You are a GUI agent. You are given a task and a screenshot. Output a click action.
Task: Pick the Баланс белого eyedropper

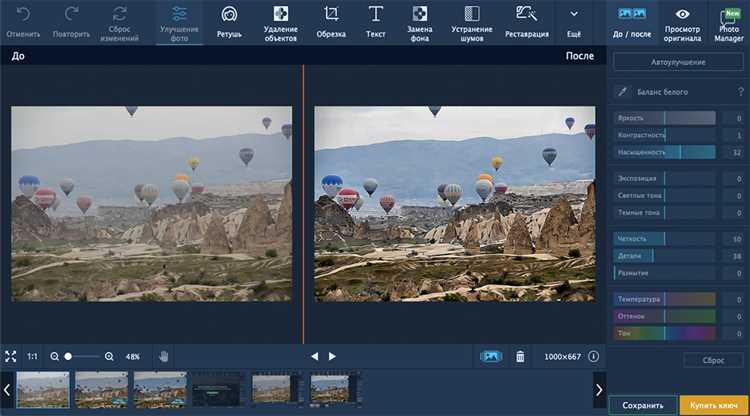622,91
